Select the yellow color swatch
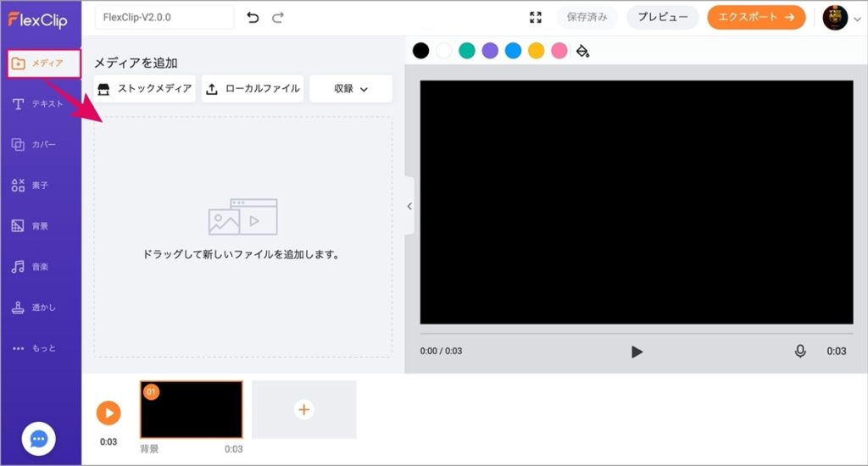The image size is (868, 466). point(537,51)
